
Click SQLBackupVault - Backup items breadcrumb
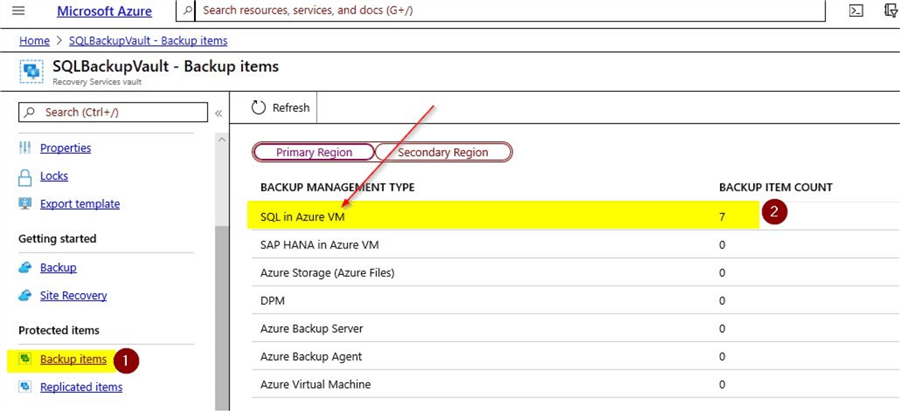tap(148, 41)
